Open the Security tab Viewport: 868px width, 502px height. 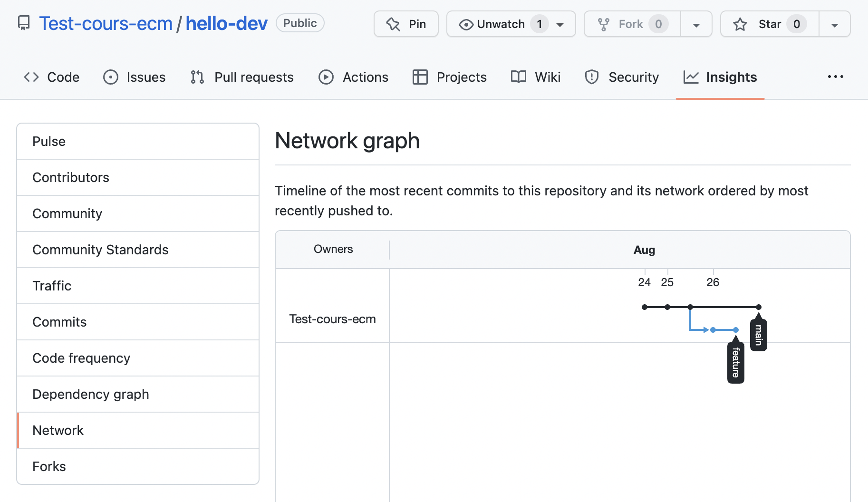(622, 77)
